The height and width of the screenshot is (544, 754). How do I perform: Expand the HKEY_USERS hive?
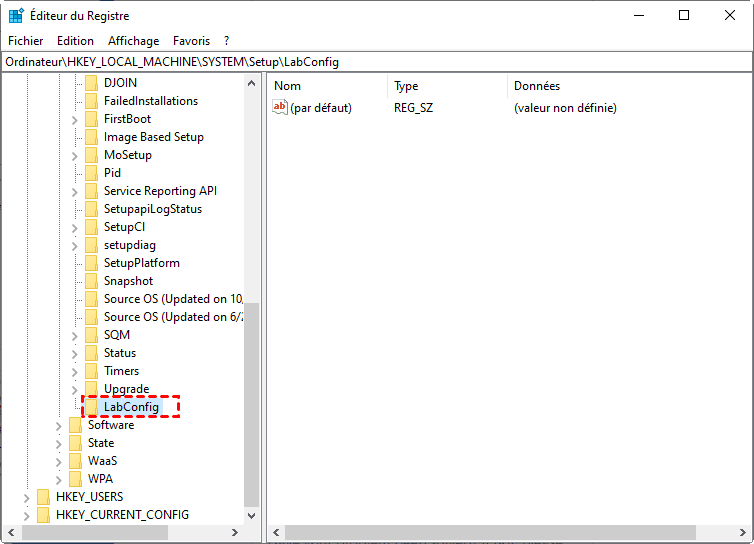tap(26, 498)
